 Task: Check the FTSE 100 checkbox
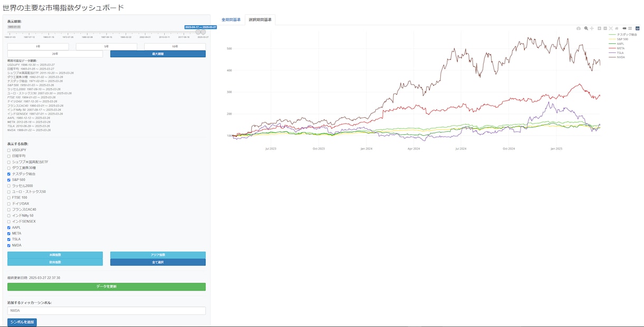click(8, 198)
